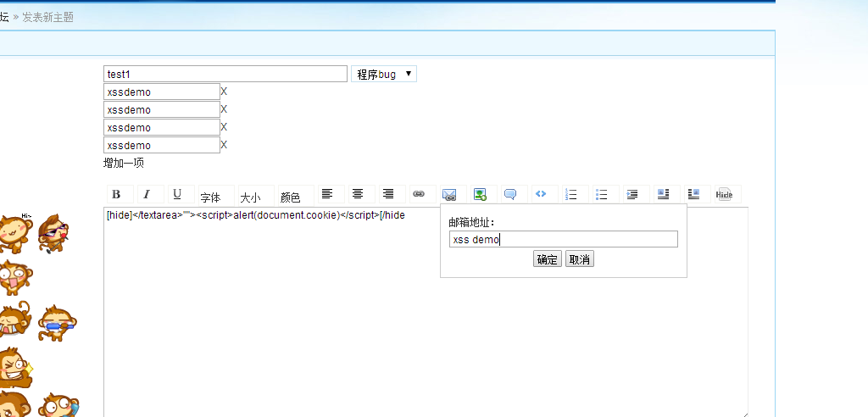Insert the surprised open-mouth monkey emoticon

coord(15,277)
